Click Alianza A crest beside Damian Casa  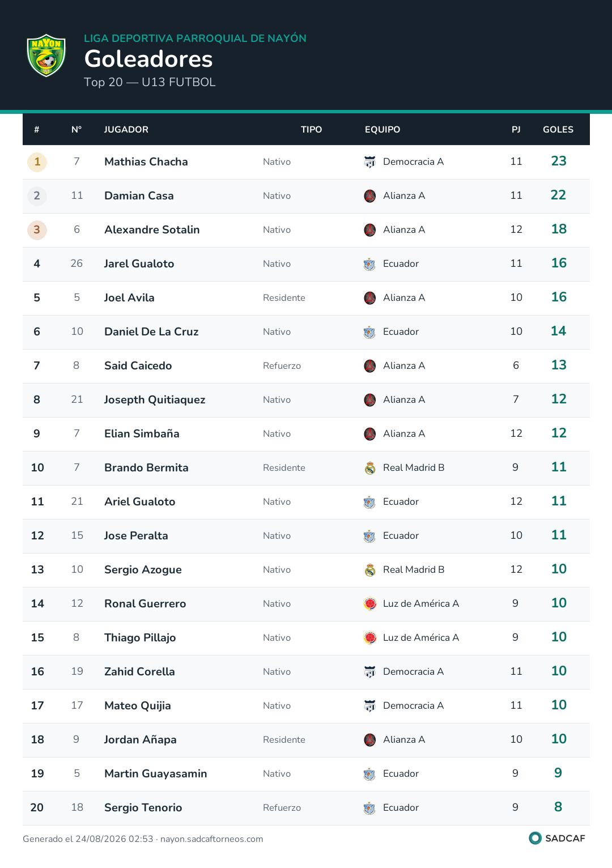(x=370, y=196)
